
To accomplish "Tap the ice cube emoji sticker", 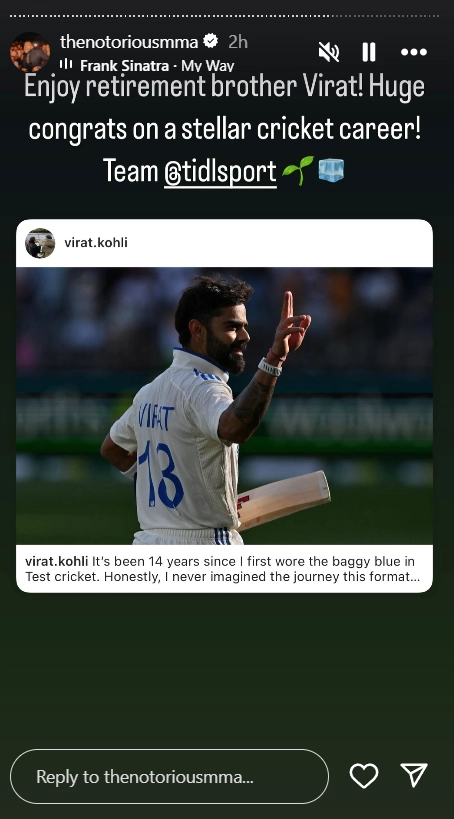I will coord(331,170).
